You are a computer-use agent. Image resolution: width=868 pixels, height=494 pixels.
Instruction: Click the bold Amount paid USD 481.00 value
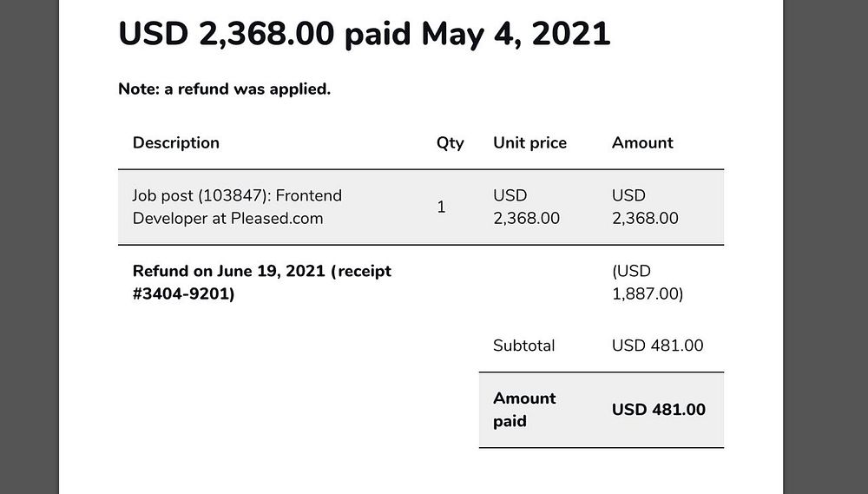click(x=658, y=410)
